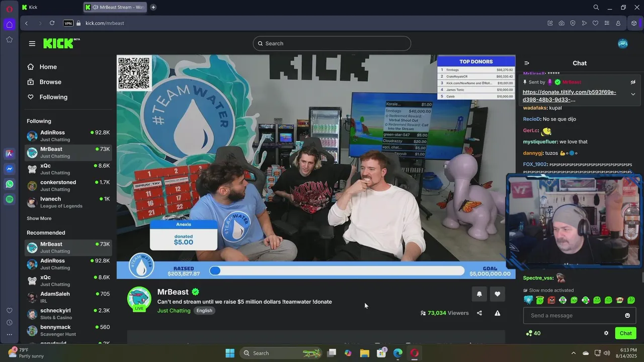Reload the kick.com page
644x362 pixels.
click(52, 23)
